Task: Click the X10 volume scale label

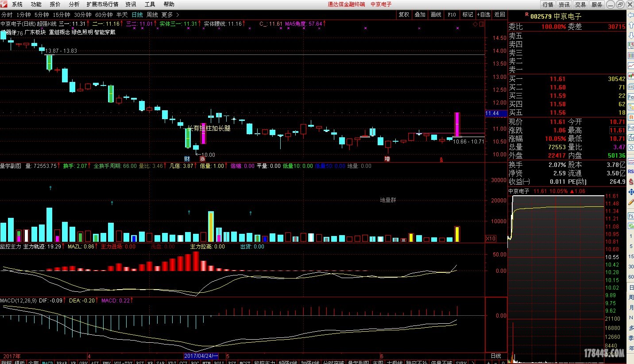Action: [491, 238]
